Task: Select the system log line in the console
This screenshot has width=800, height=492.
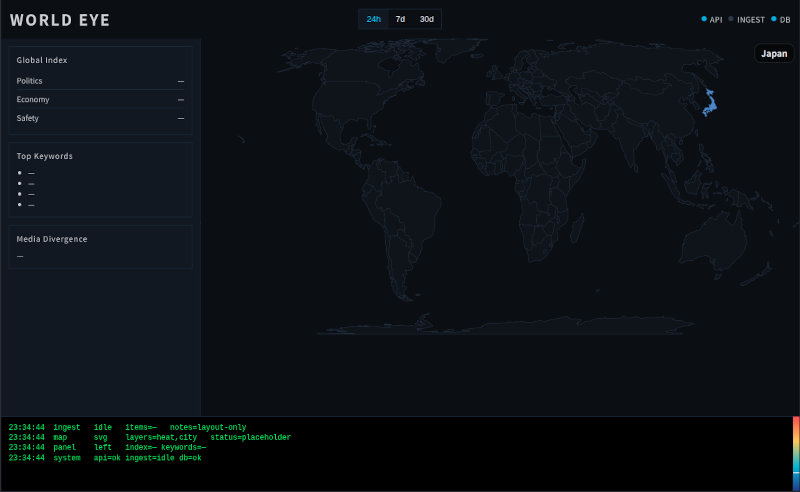Action: tap(105, 458)
